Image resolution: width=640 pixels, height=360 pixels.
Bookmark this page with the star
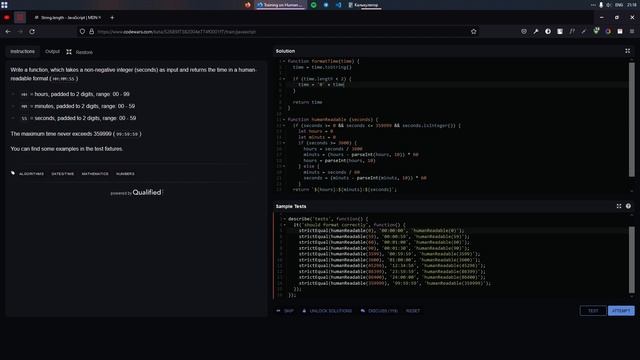pyautogui.click(x=473, y=31)
